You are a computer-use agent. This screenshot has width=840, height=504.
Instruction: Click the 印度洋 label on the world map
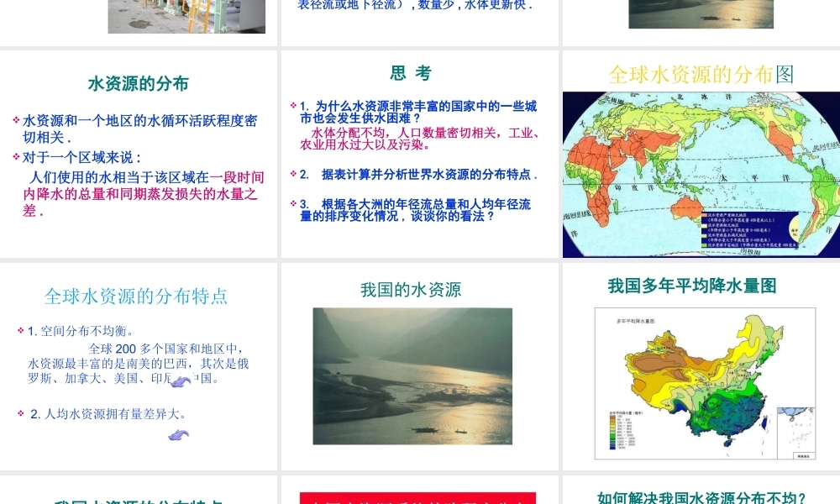click(x=635, y=188)
